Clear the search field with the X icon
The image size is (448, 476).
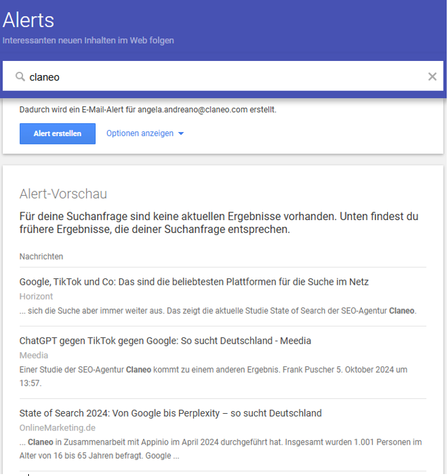coord(432,76)
